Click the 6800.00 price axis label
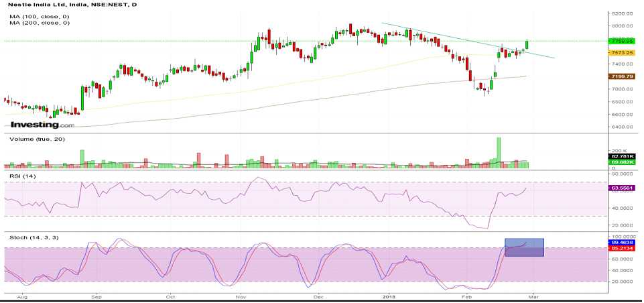Image resolution: width=644 pixels, height=303 pixels. (x=621, y=102)
